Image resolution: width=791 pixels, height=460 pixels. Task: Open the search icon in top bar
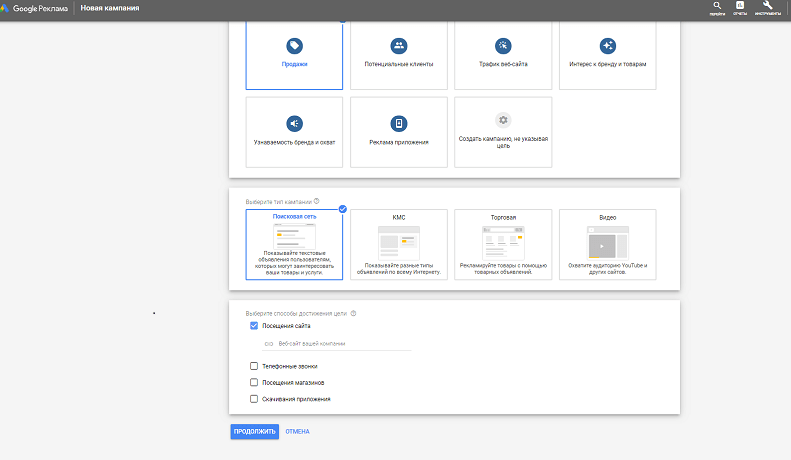point(717,8)
